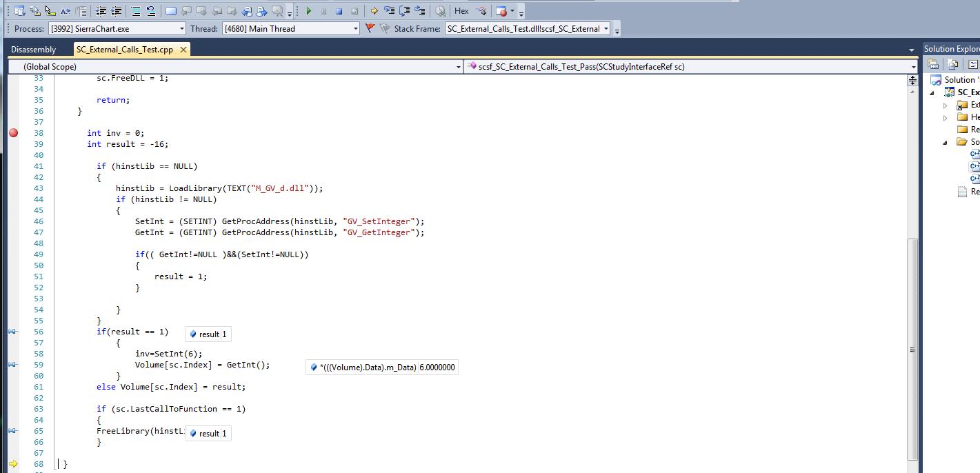
Task: Continue debugging with green play button
Action: [308, 11]
